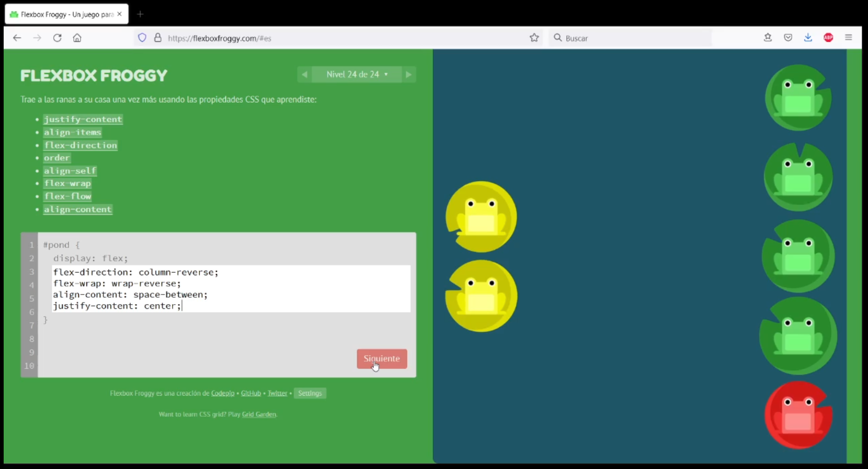This screenshot has height=469, width=868.
Task: Click the Siguiente button
Action: pyautogui.click(x=382, y=359)
